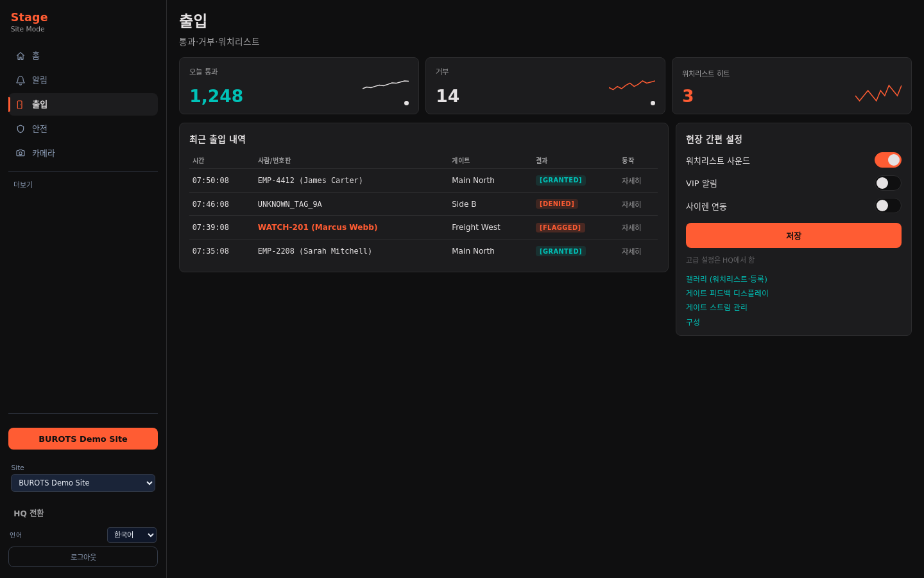924x578 pixels.
Task: Click 자세히 for UNKNOWN_TAG_9A row
Action: (631, 205)
